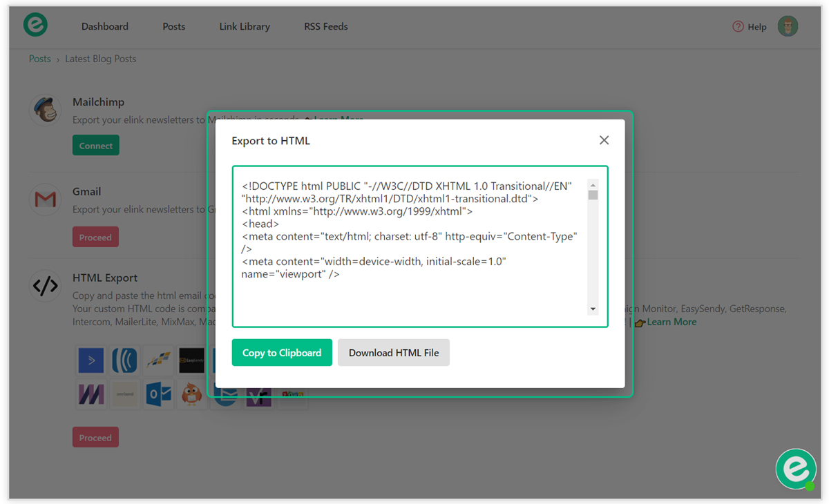Open the Dashboard menu item
The width and height of the screenshot is (829, 504).
[105, 26]
